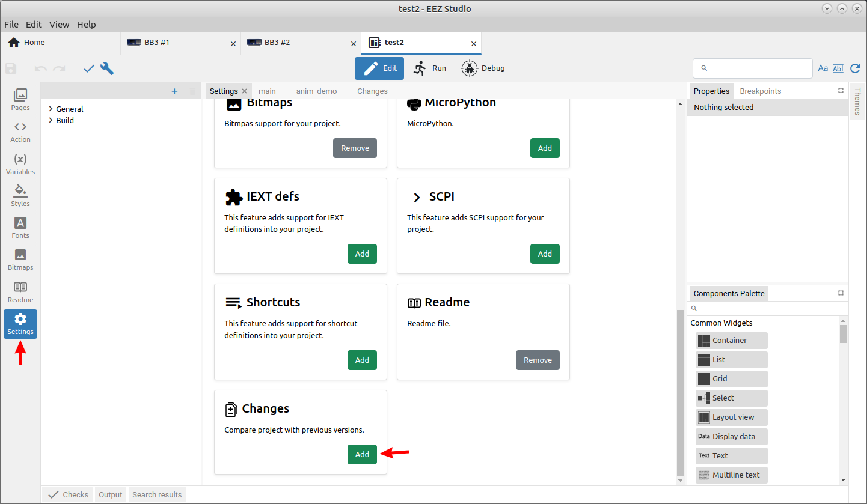Screen dimensions: 867x504
Task: Switch to the BB3 #1 tab
Action: (181, 43)
